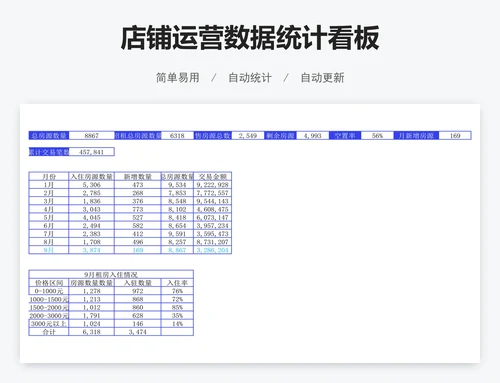The height and width of the screenshot is (383, 500).
Task: Click the 4月 新增数量 value 773
Action: click(138, 209)
